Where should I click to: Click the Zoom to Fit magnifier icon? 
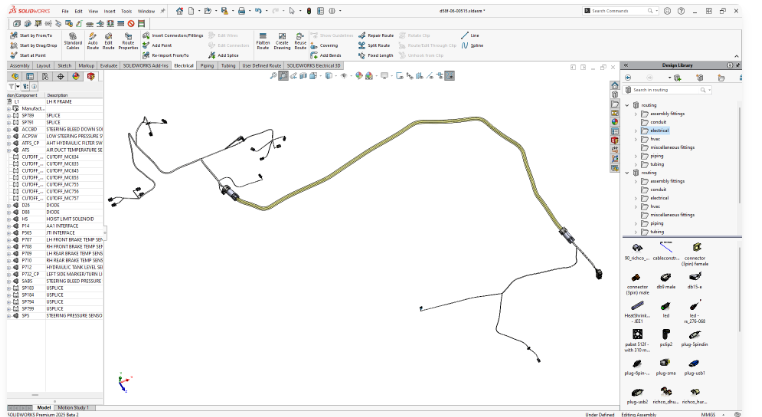273,76
